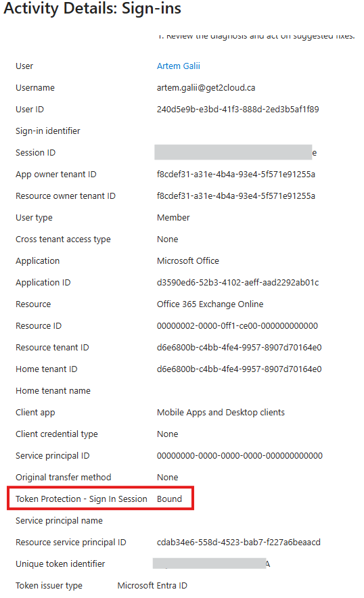The height and width of the screenshot is (598, 364).
Task: Click the Home tenant ID value
Action: (240, 369)
